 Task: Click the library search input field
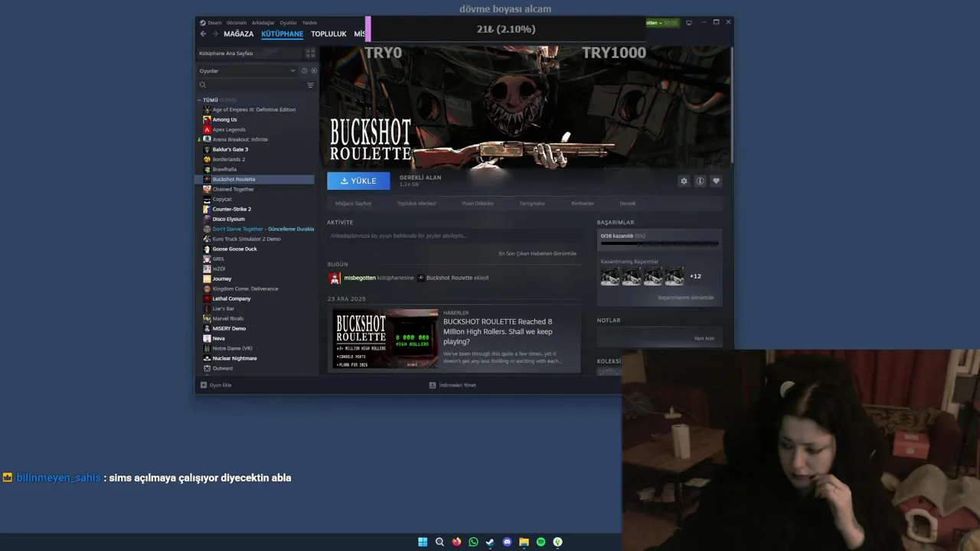click(256, 85)
